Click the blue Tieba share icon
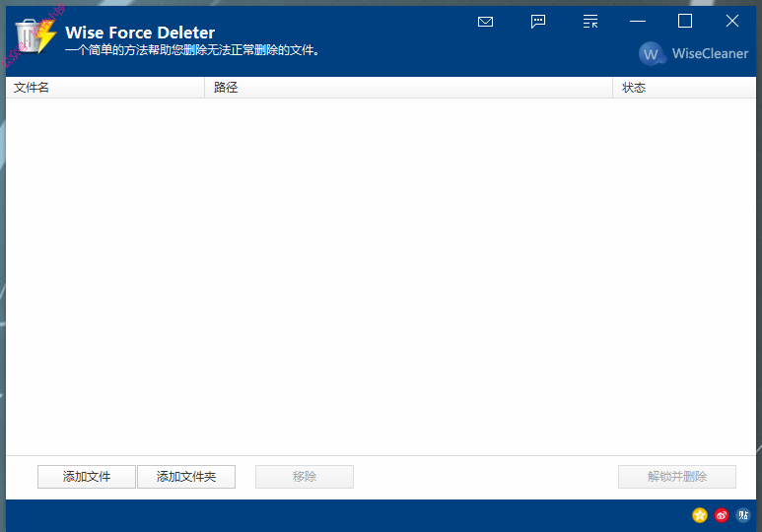 [742, 515]
